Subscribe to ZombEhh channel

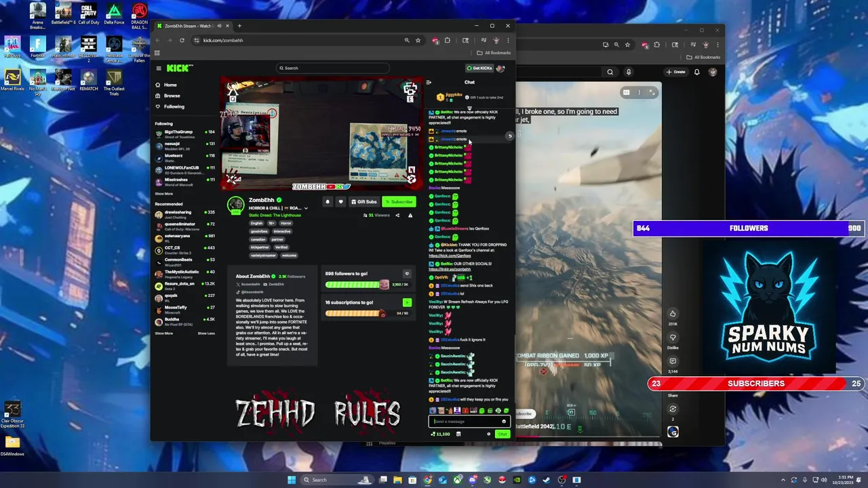point(399,201)
